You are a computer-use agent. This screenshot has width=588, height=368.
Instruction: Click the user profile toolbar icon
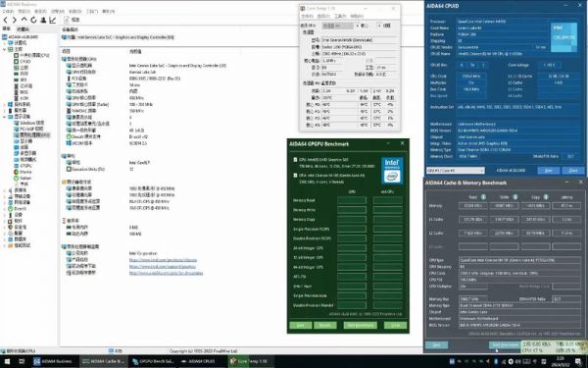pyautogui.click(x=43, y=20)
